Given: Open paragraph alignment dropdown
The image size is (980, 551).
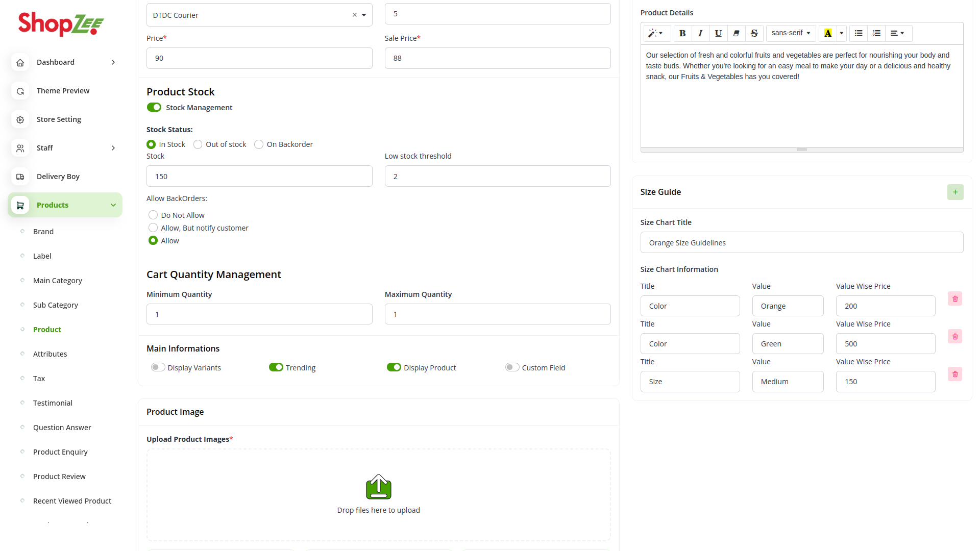Looking at the screenshot, I should point(897,33).
